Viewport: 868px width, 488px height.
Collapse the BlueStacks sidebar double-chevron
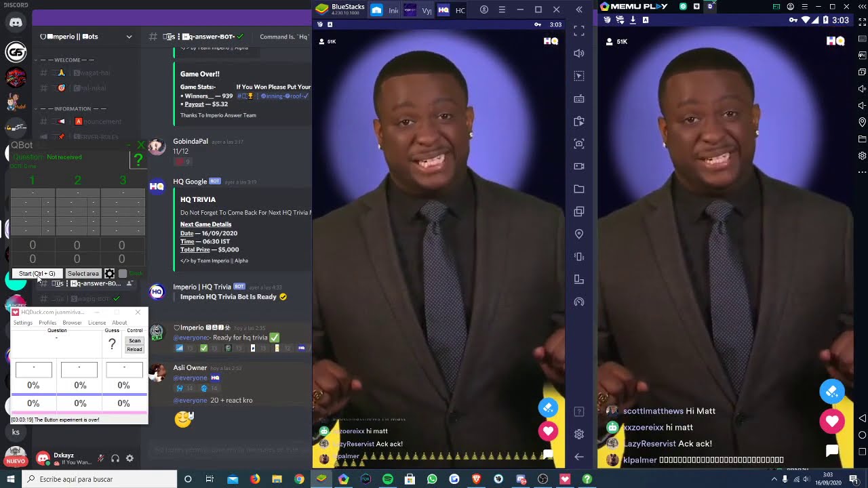click(579, 9)
